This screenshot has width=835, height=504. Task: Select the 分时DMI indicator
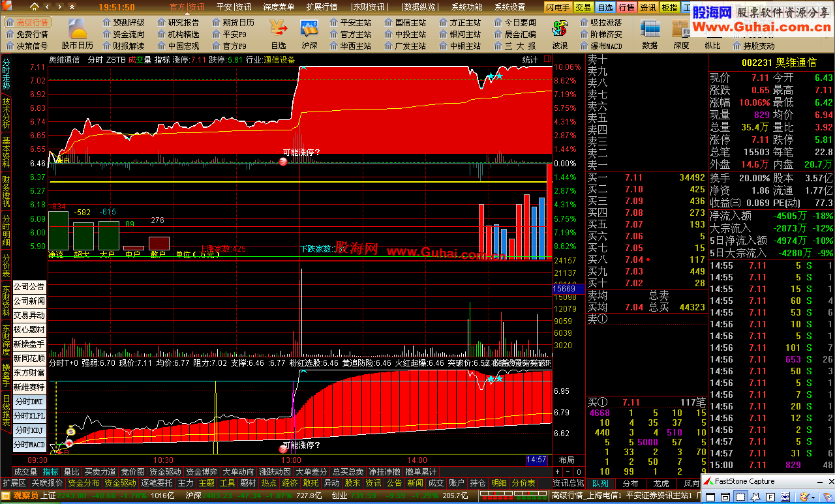click(29, 401)
